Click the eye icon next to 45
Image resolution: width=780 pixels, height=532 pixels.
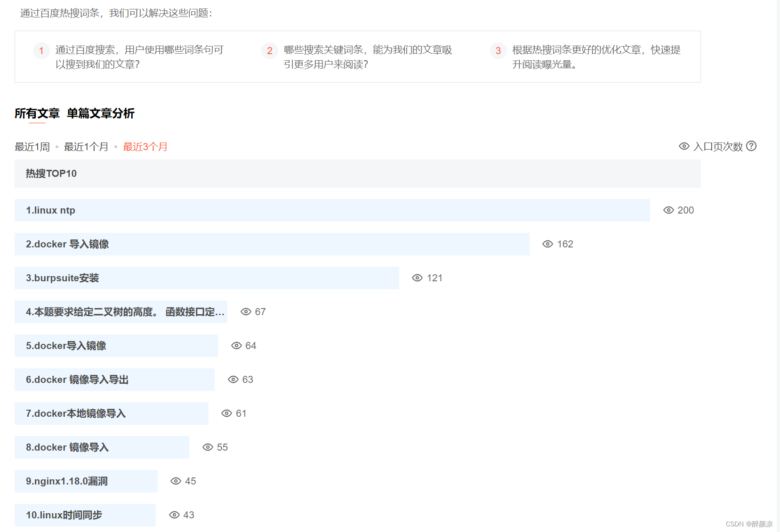(x=176, y=481)
